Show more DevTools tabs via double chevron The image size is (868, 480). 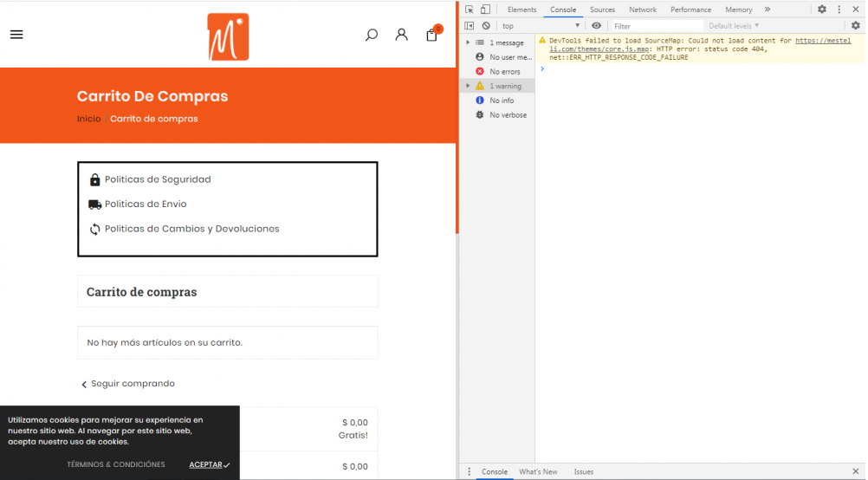[x=768, y=10]
